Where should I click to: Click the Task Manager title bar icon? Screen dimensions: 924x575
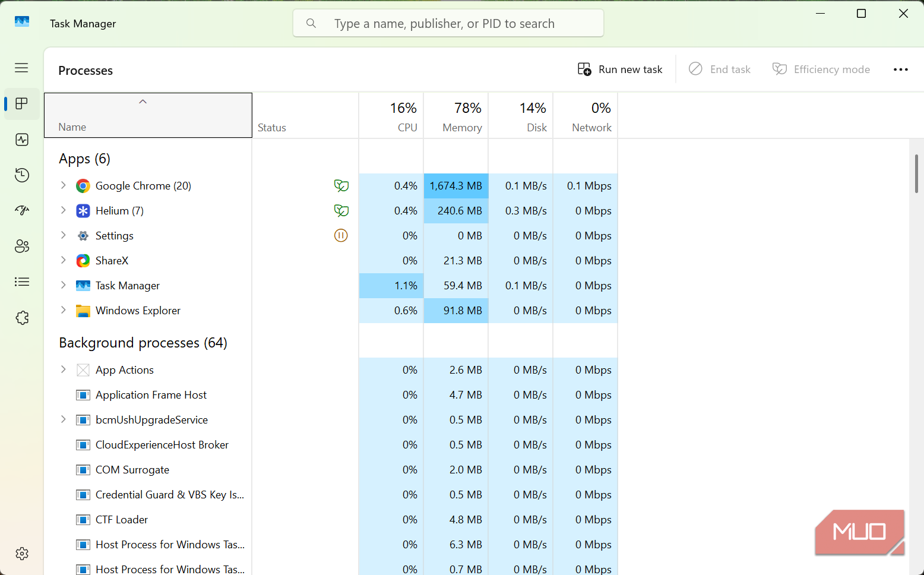[x=22, y=21]
